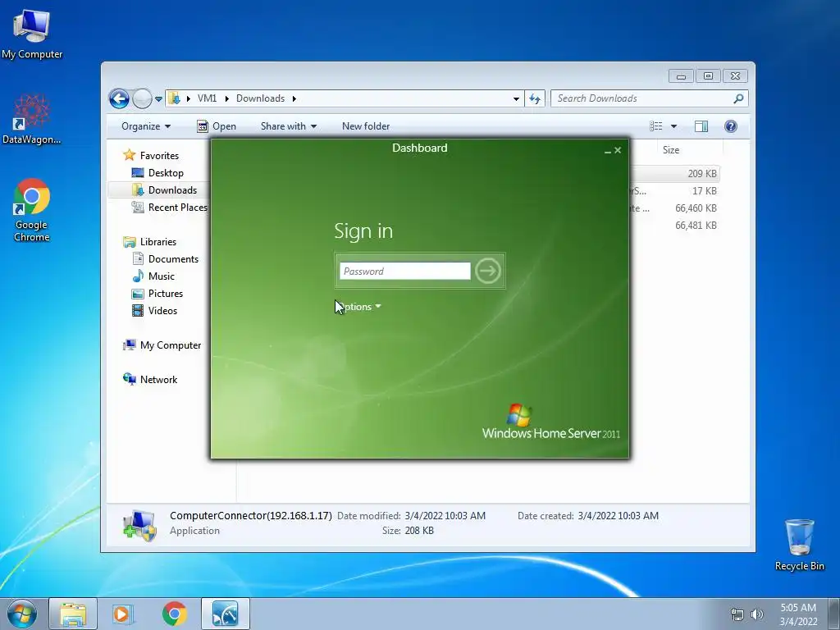Click the search magnifier icon
Screen dimensions: 840x630
(x=738, y=98)
